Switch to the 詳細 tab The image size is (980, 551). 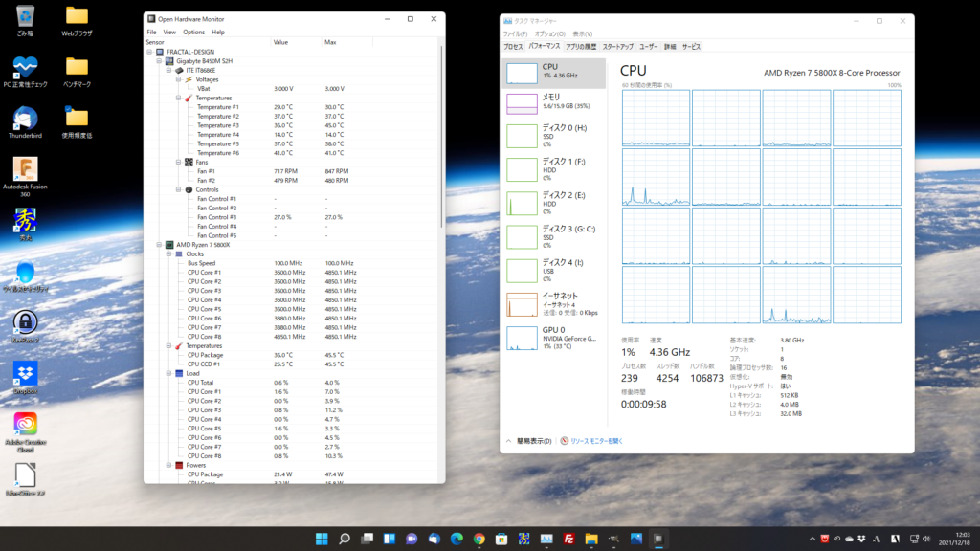(670, 46)
